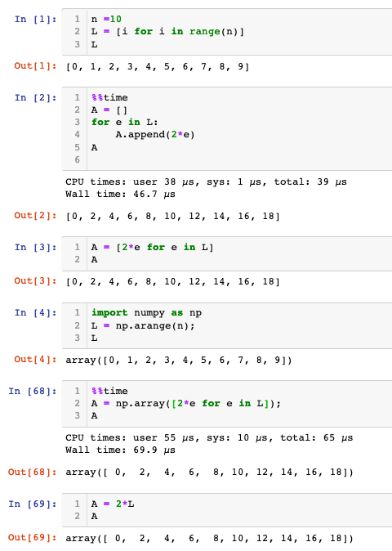
Task: Click the In [1] cell prompt
Action: click(x=35, y=19)
